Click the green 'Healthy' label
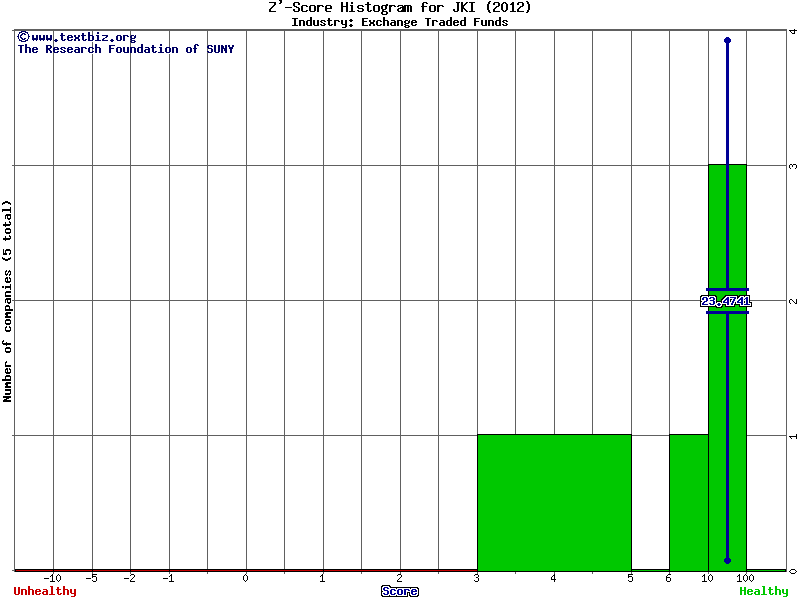This screenshot has height=600, width=800. pos(764,591)
